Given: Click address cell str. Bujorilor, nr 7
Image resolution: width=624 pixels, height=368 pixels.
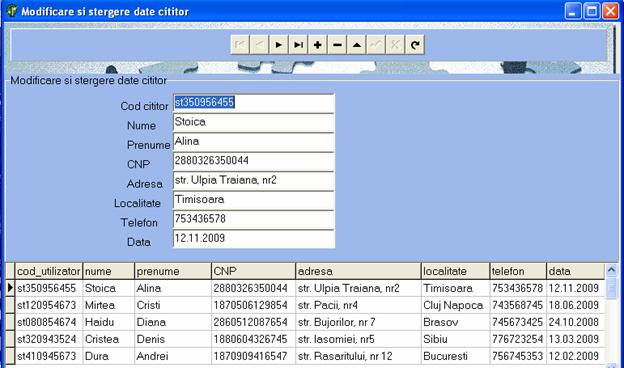Looking at the screenshot, I should 359,322.
